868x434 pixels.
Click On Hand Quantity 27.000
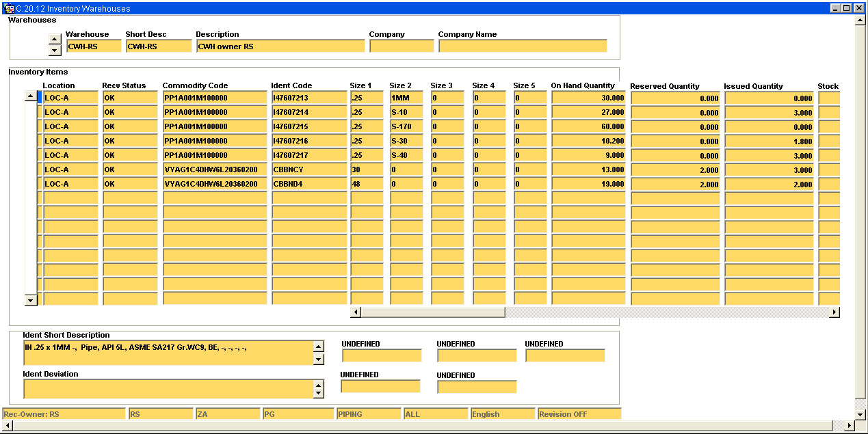[x=588, y=112]
